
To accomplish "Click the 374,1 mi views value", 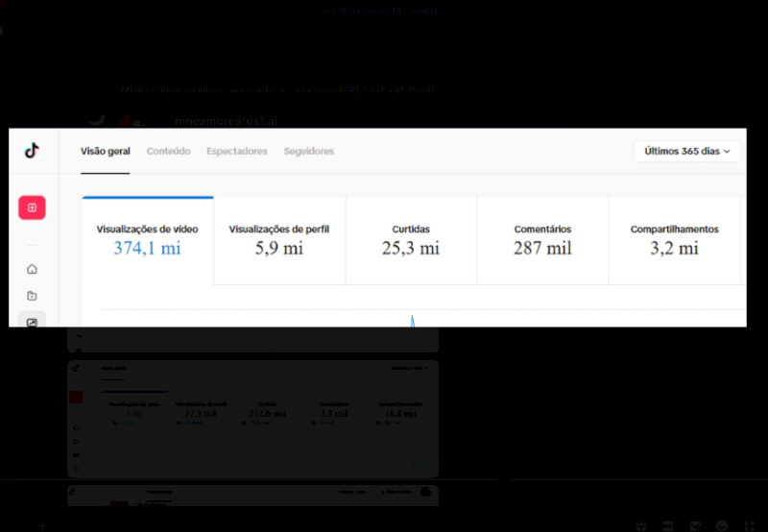I will (148, 249).
